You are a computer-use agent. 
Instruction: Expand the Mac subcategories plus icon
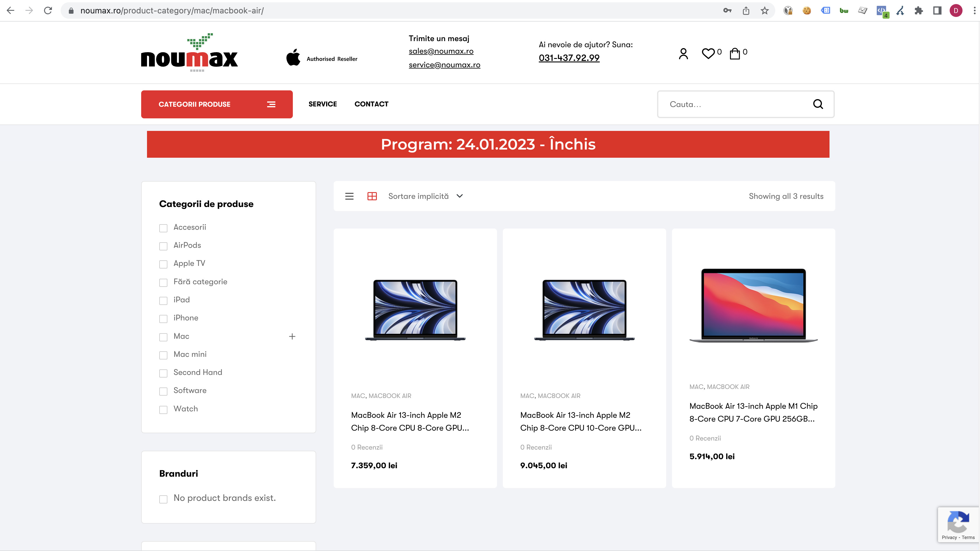click(x=292, y=336)
